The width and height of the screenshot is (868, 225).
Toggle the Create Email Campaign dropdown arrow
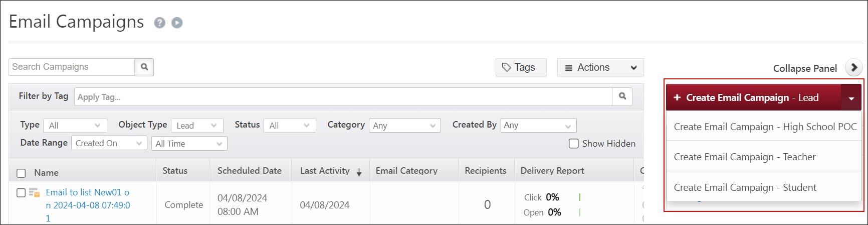pyautogui.click(x=851, y=98)
